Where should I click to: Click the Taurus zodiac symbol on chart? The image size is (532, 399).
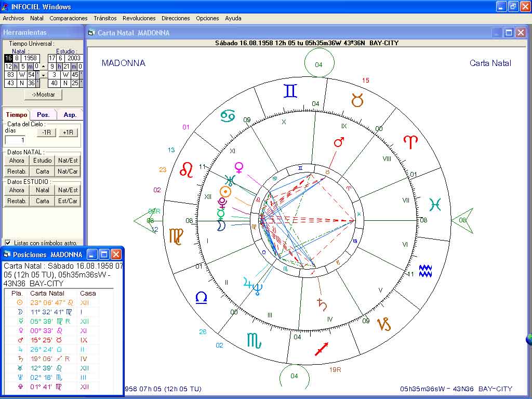357,100
